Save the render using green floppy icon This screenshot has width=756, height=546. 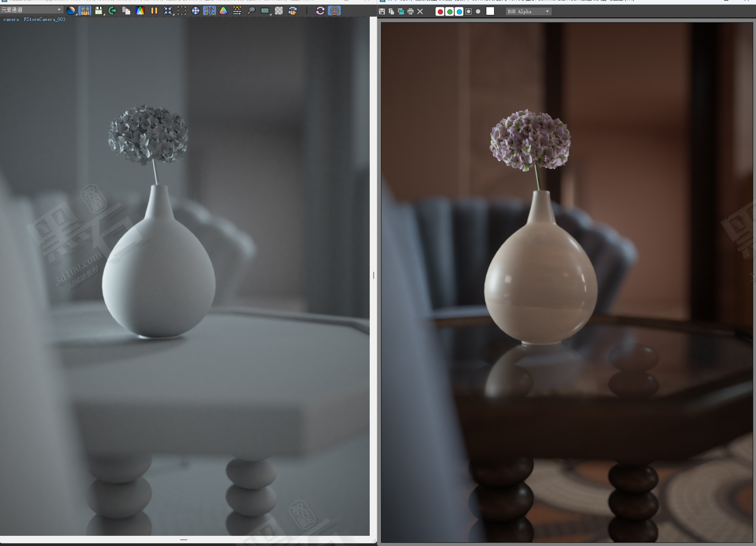[x=98, y=11]
